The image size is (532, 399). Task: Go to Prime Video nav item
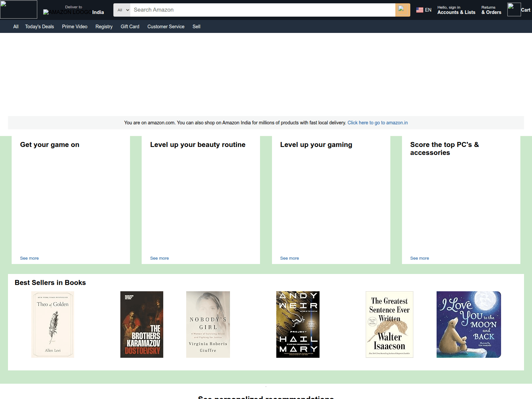pos(74,27)
